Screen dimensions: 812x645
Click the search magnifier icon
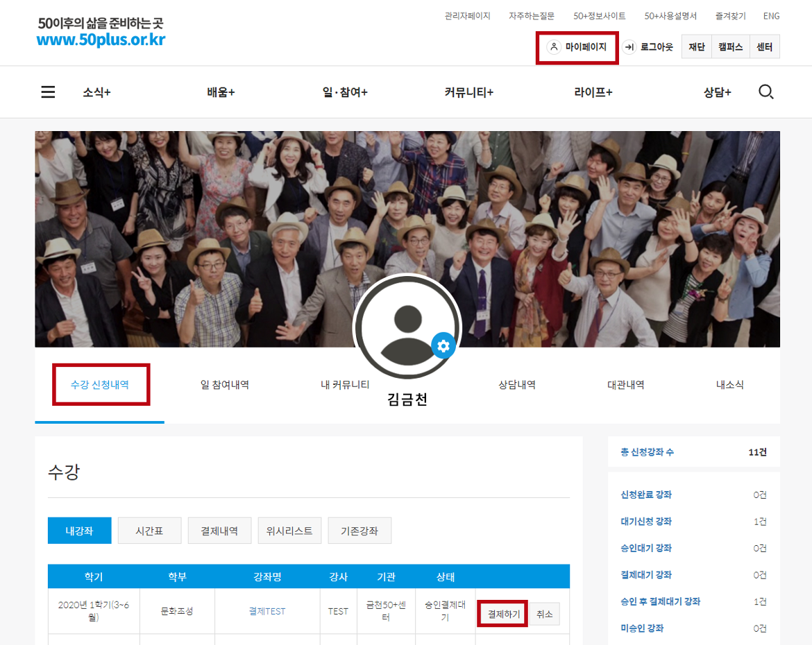pos(766,92)
